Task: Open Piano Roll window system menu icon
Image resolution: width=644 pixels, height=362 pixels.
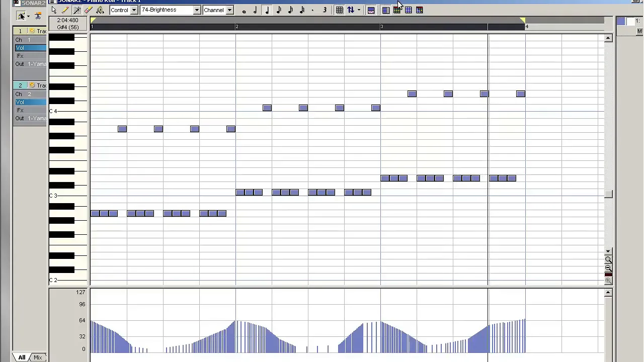Action: (x=52, y=2)
